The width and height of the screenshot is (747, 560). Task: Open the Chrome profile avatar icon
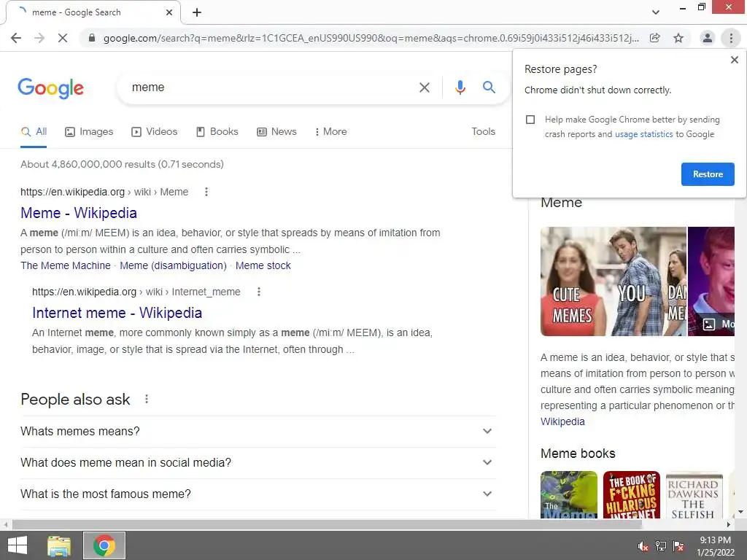pos(708,38)
